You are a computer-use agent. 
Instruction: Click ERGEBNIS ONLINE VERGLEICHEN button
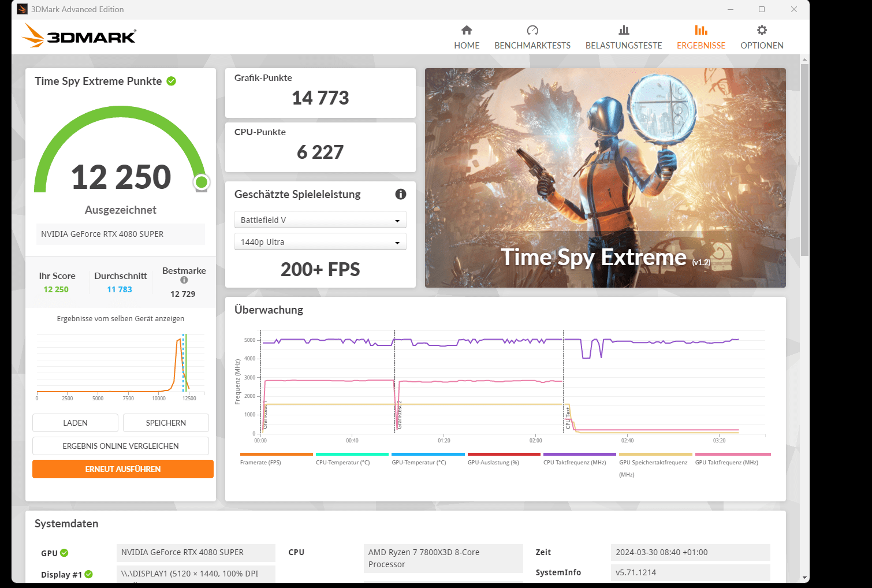click(121, 446)
